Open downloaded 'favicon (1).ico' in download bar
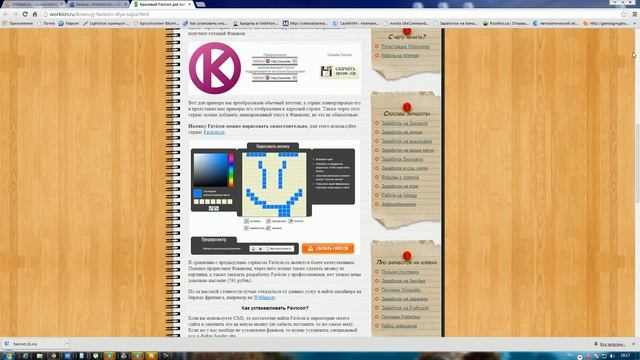The image size is (640, 360). [x=32, y=344]
